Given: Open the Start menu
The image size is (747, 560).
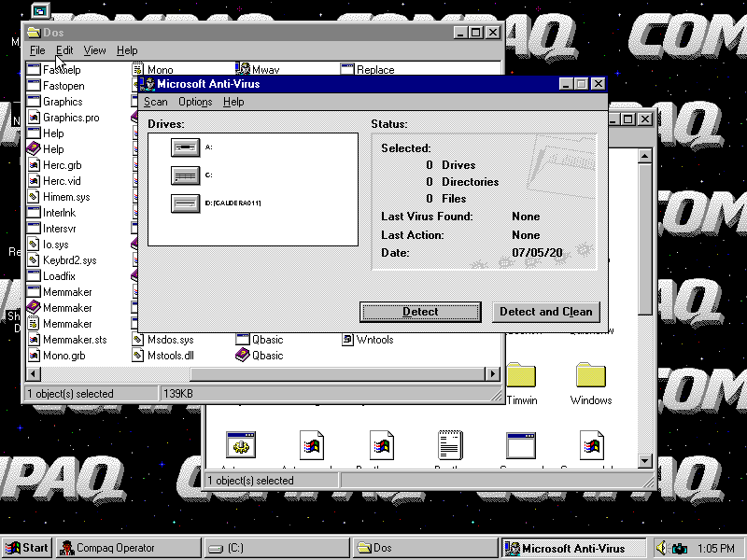Looking at the screenshot, I should (27, 548).
